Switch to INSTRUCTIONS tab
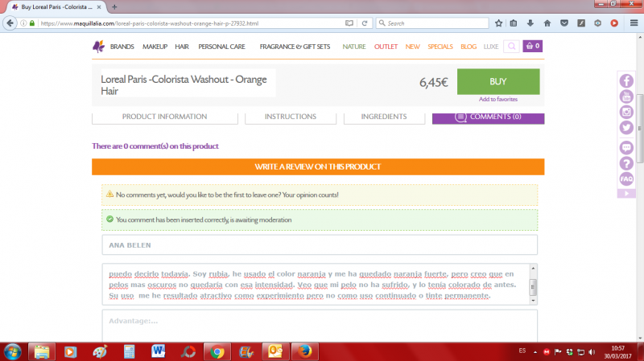The height and width of the screenshot is (361, 644). [291, 117]
